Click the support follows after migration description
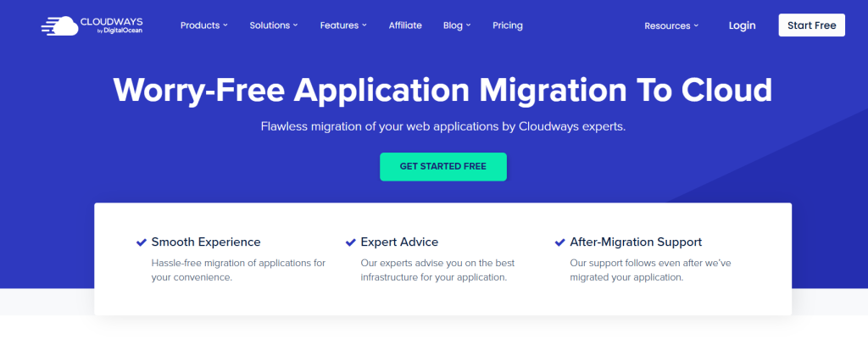 (650, 270)
